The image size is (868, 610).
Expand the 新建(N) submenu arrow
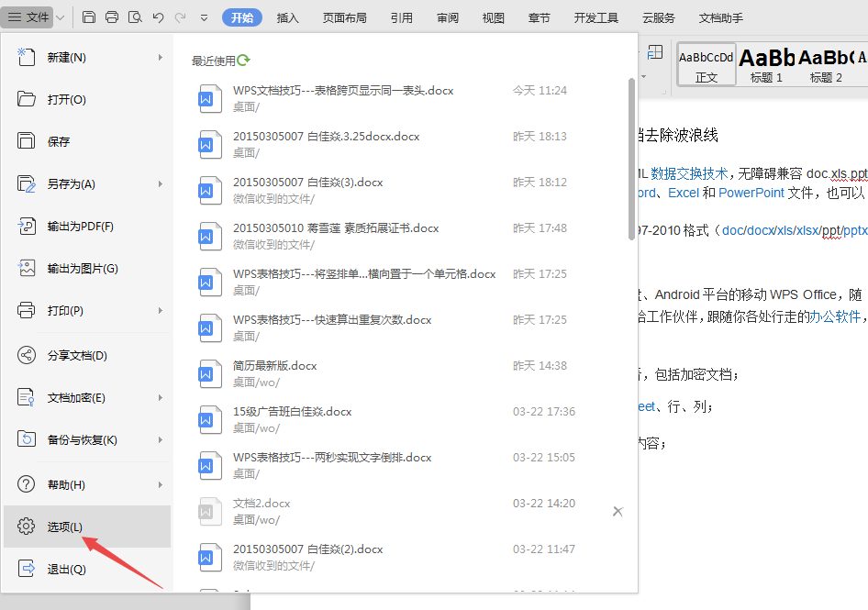tap(160, 57)
